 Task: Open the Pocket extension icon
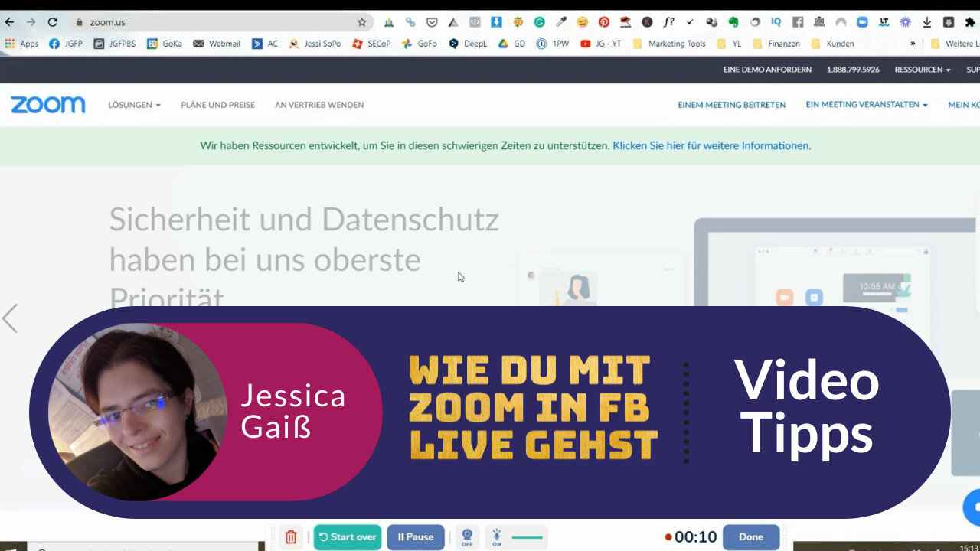point(432,22)
